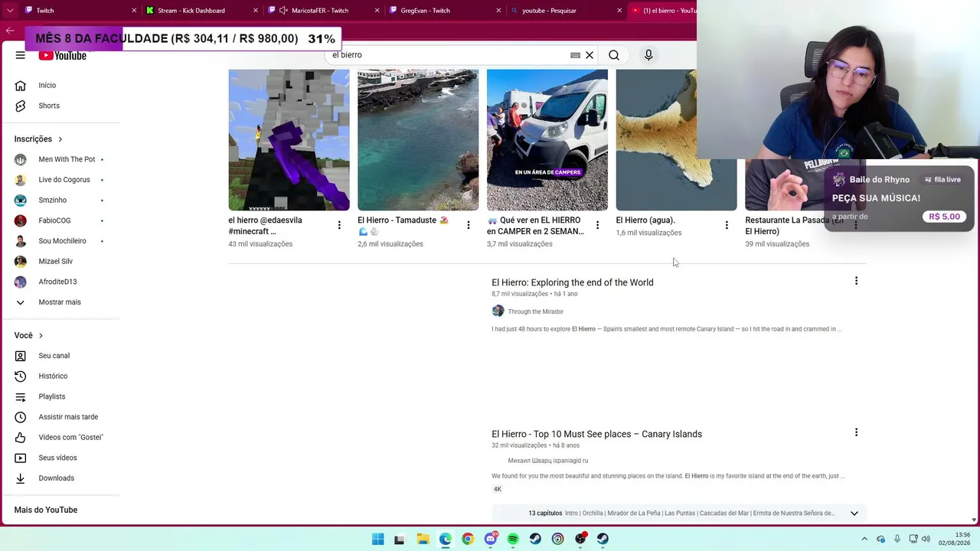Open the Minecraft el hierro short thumbnail
Screen dimensions: 980x551
(x=289, y=140)
